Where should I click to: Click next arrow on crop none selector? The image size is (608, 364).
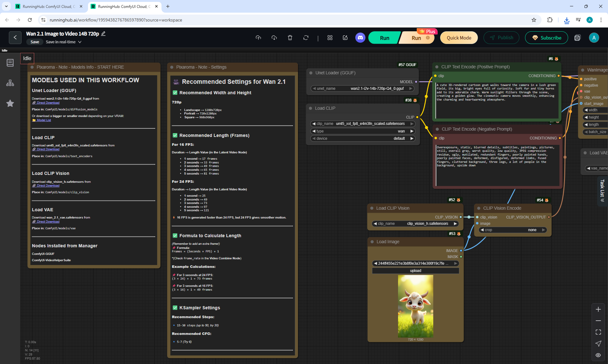click(544, 230)
